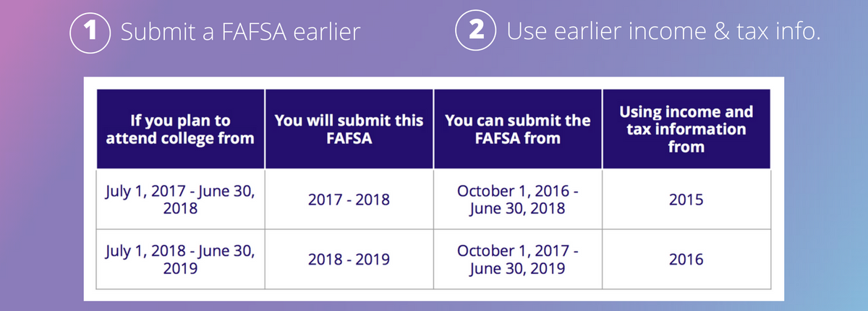The height and width of the screenshot is (311, 868).
Task: Click the 2016 tax year cell
Action: pos(686,259)
